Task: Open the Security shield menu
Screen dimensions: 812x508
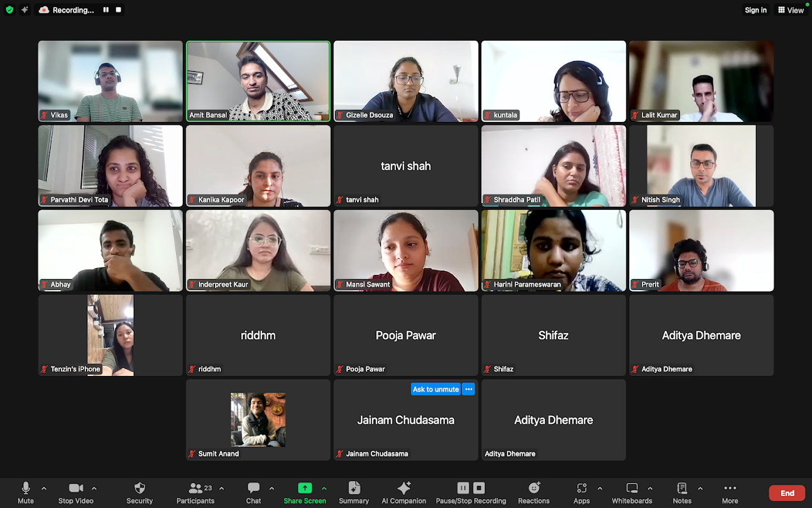Action: [140, 493]
